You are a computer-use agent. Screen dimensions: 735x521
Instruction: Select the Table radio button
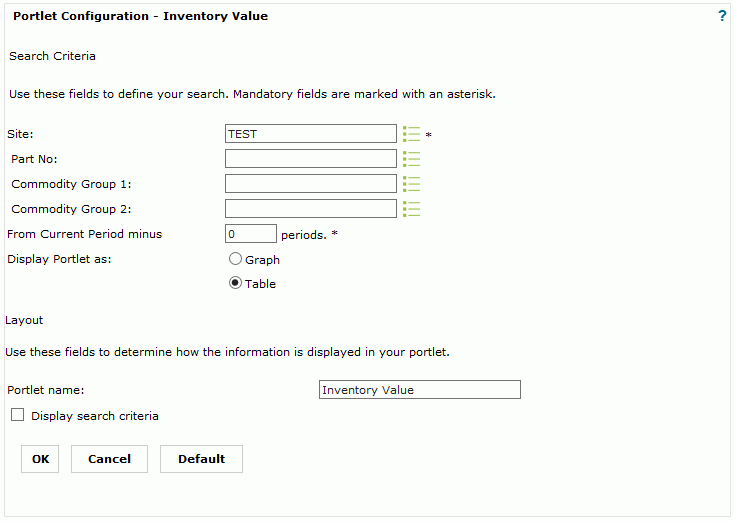click(236, 283)
